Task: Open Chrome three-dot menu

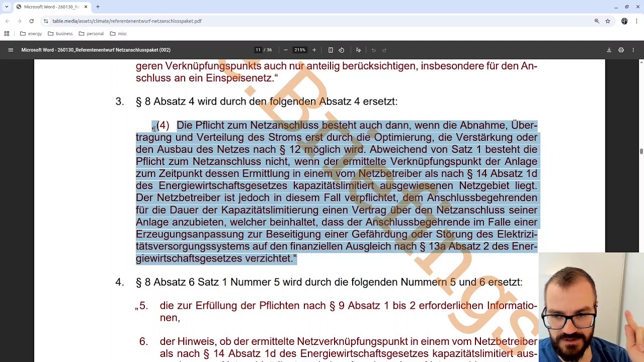Action: [636, 21]
